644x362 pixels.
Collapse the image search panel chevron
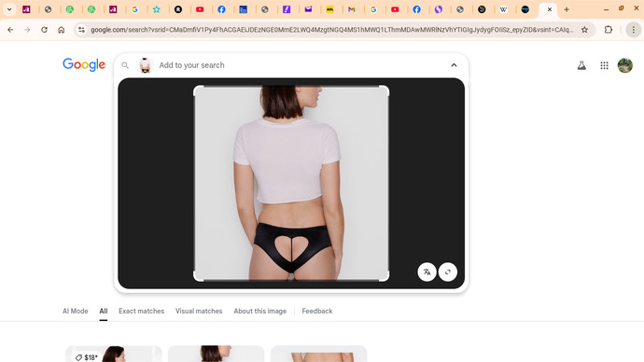(x=454, y=65)
